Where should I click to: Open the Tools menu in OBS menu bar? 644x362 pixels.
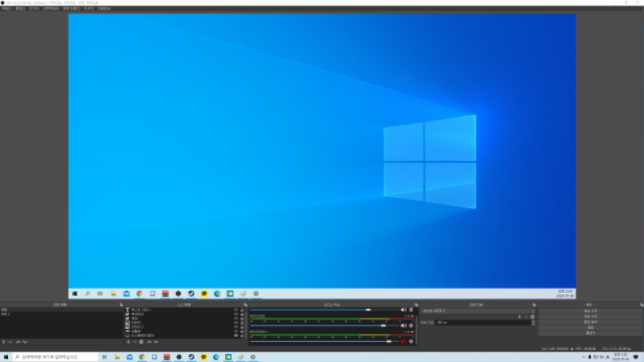[89, 8]
